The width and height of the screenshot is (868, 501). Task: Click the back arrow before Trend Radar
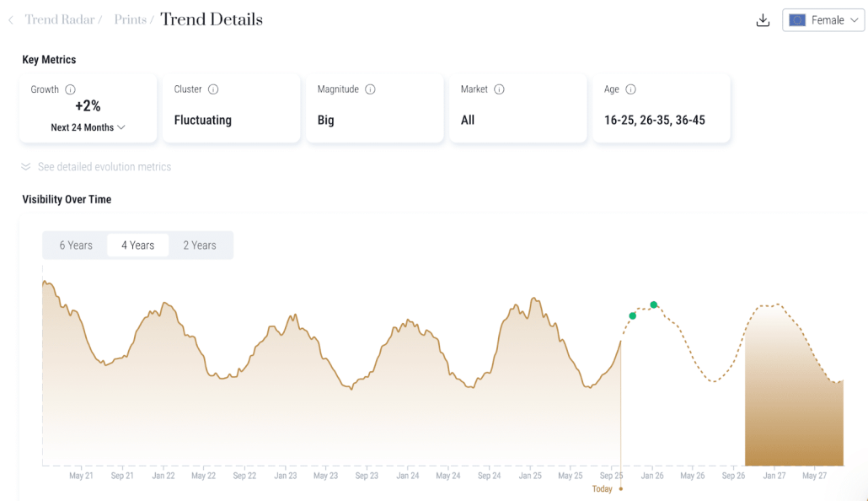(11, 20)
